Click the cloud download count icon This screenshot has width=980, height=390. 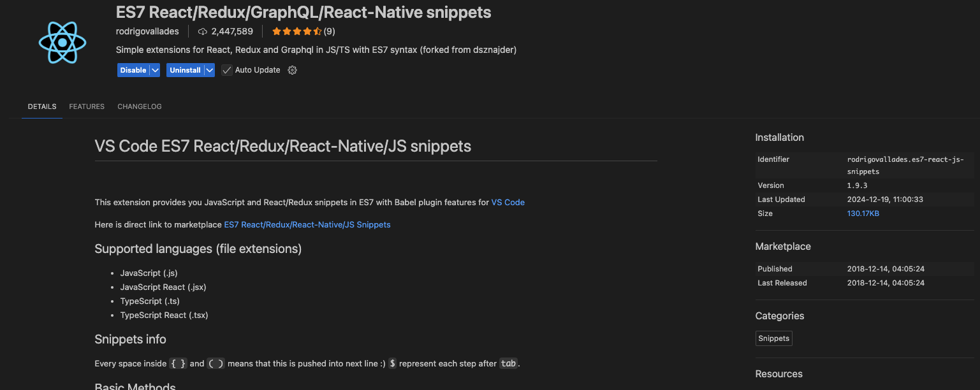coord(203,31)
